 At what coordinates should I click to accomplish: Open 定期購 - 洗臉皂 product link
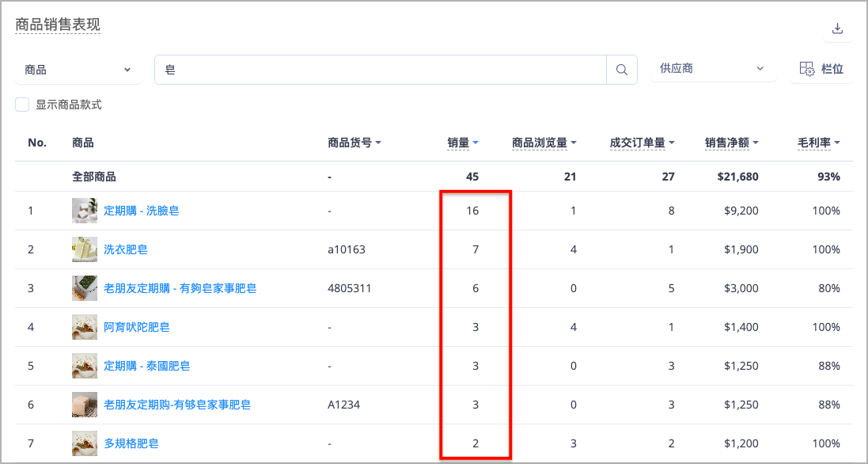(x=142, y=211)
